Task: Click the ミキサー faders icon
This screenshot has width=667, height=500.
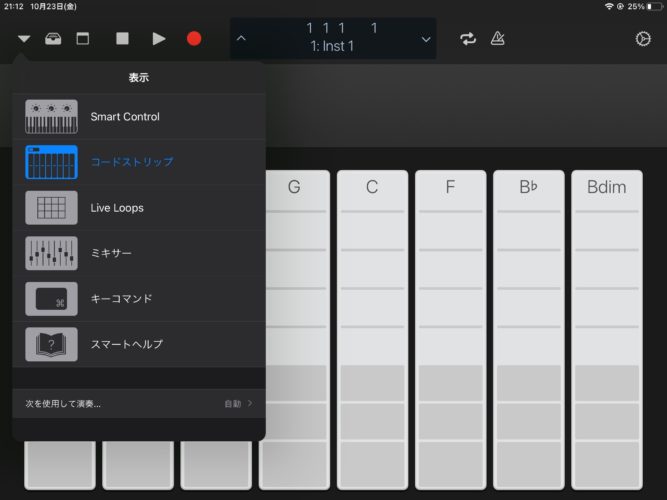Action: tap(51, 253)
